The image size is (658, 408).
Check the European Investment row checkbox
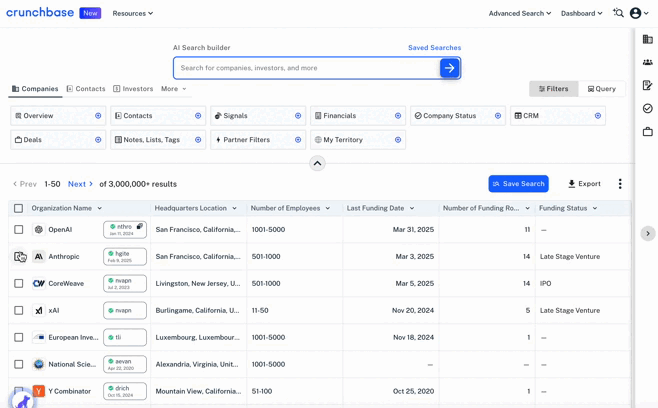tap(18, 337)
